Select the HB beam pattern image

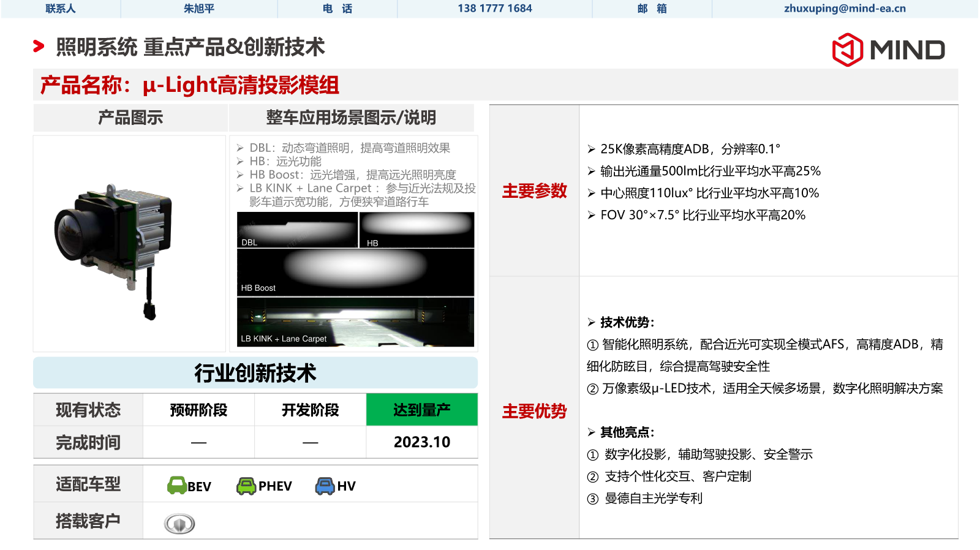coord(417,230)
